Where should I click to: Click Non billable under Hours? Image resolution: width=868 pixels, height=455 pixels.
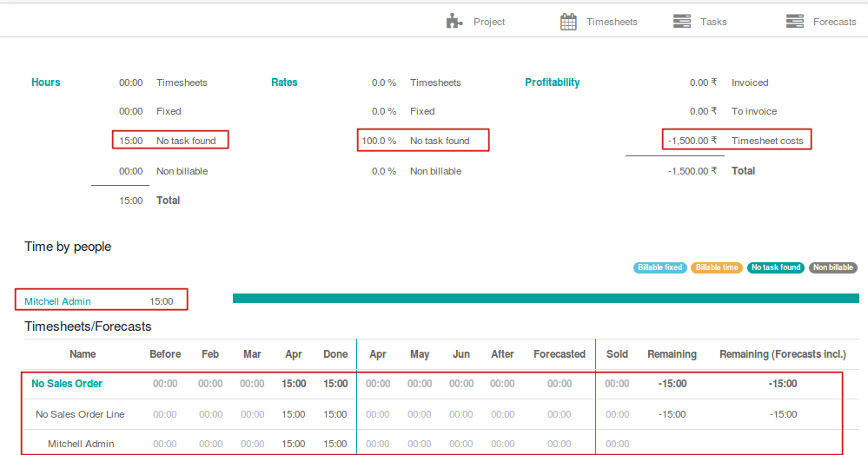182,171
